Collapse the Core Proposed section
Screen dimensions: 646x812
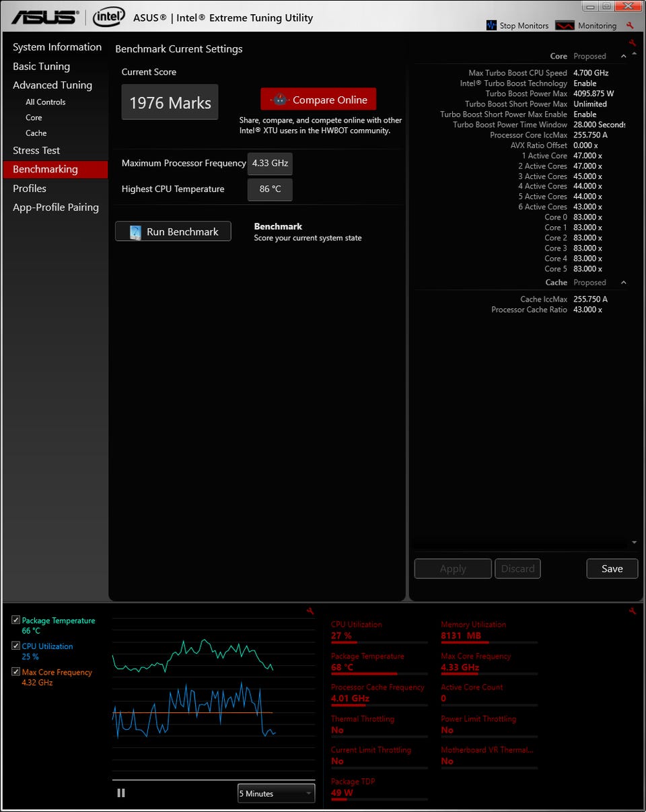tap(623, 57)
